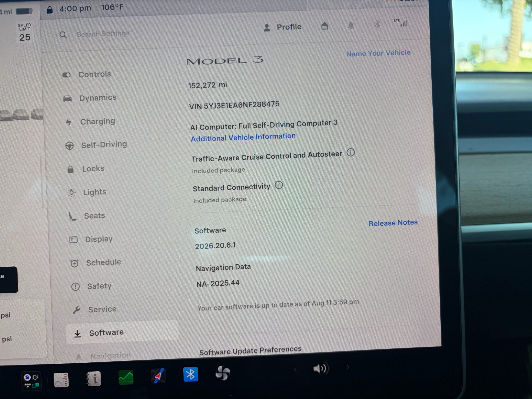Viewport: 532px width, 399px height.
Task: Tap the lock icon in status bar
Action: pos(50,10)
